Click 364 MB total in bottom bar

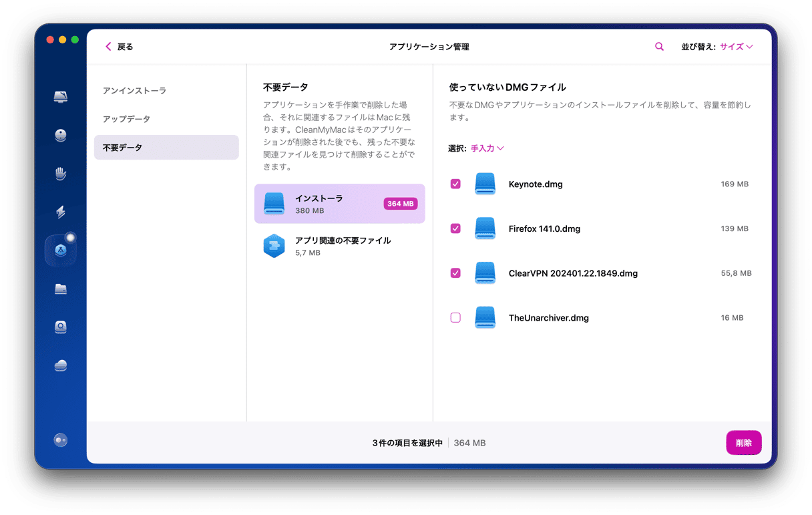click(470, 443)
